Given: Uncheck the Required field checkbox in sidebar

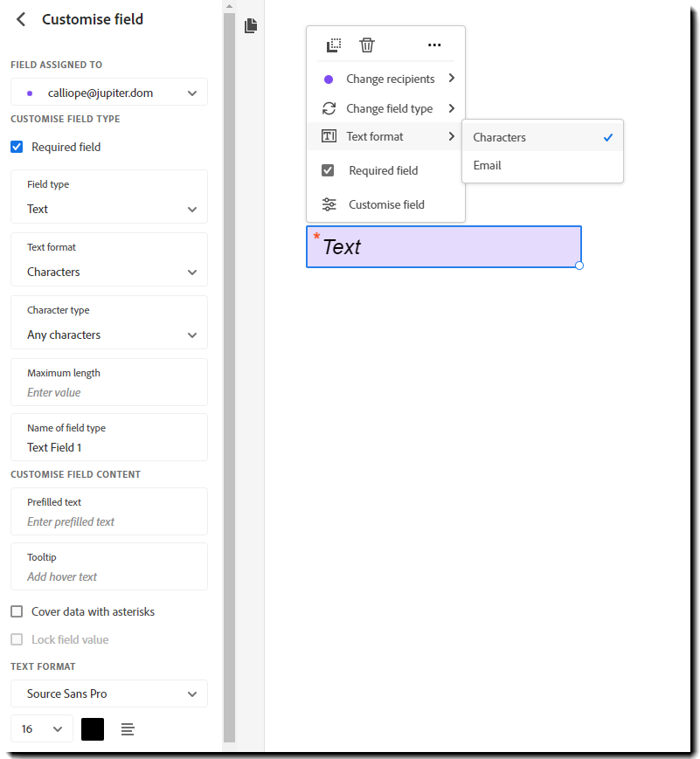Looking at the screenshot, I should click(17, 147).
